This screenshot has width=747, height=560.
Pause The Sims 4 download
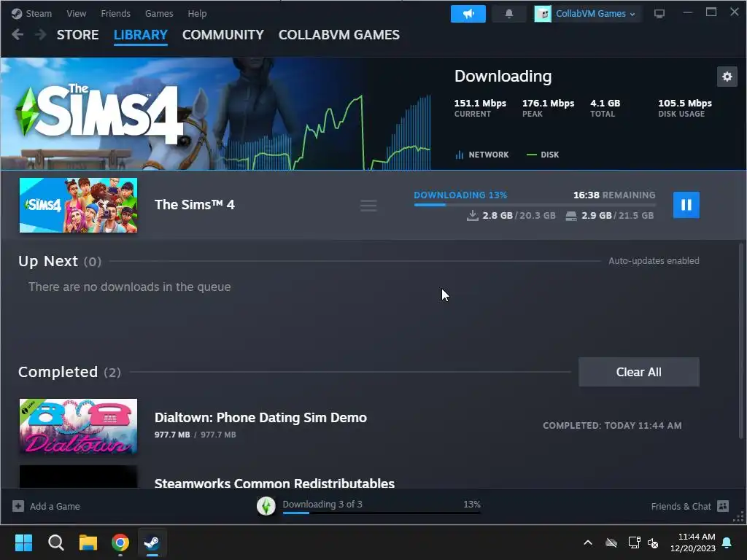[x=686, y=205]
